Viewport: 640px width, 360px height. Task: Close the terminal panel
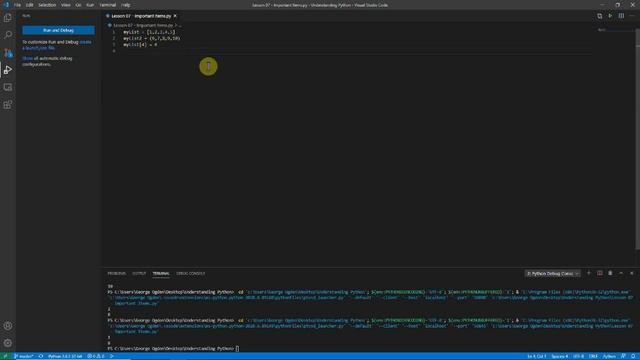632,273
